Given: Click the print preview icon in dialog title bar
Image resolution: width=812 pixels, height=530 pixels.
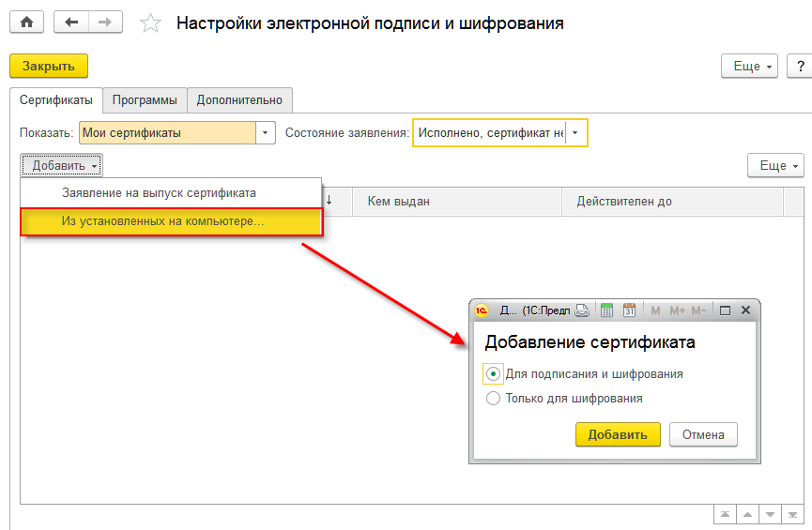Looking at the screenshot, I should pyautogui.click(x=582, y=310).
